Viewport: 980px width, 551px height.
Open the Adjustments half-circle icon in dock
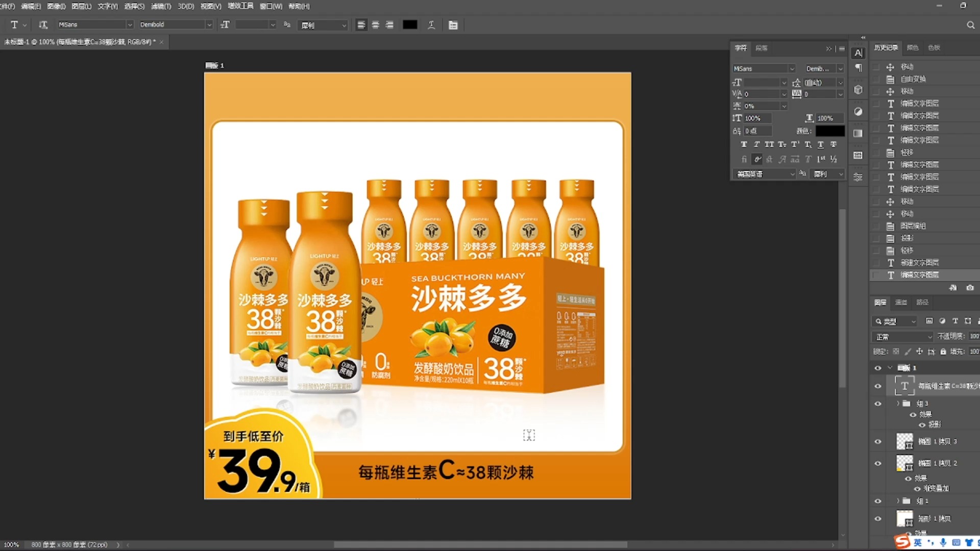859,112
